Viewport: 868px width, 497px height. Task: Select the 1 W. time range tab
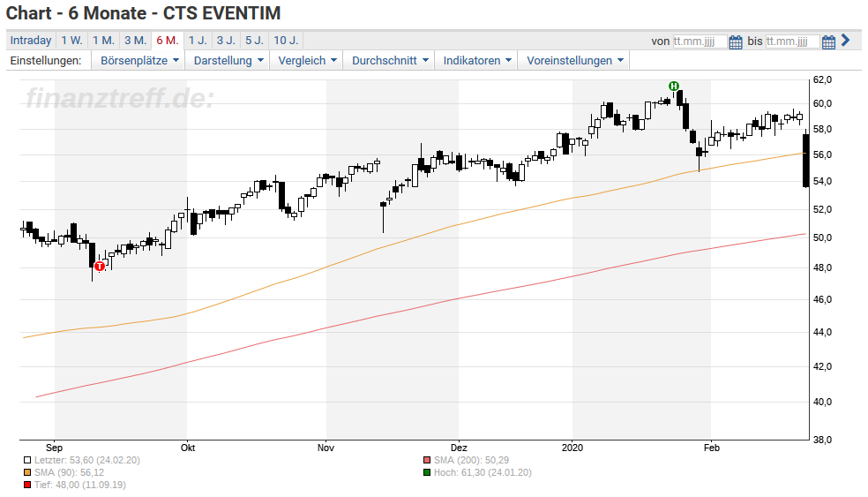click(x=71, y=41)
